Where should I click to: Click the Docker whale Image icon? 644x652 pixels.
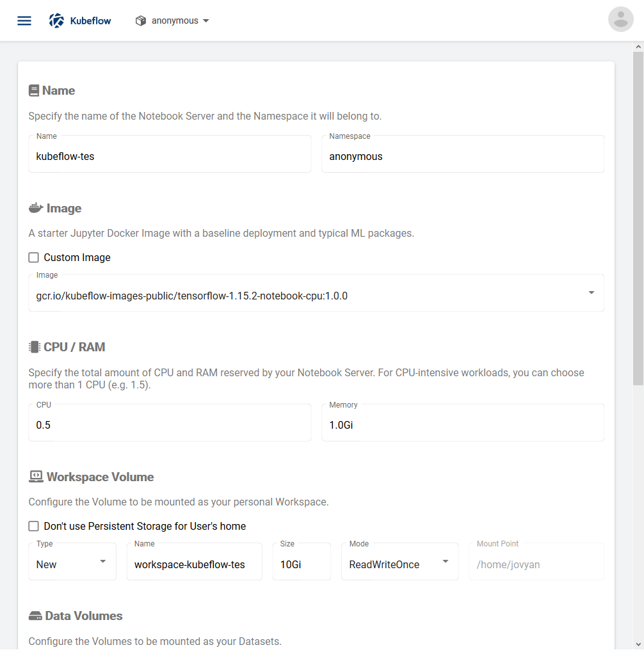pyautogui.click(x=36, y=209)
